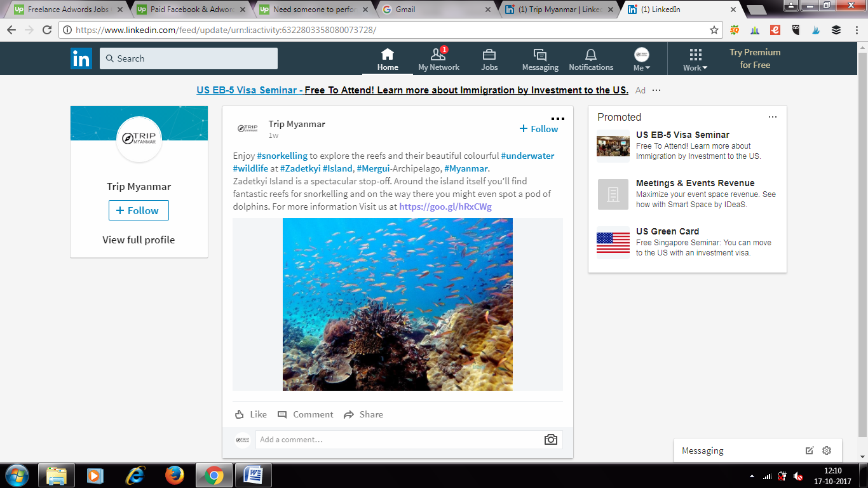Click the camera icon in comment box
This screenshot has height=488, width=868.
(551, 440)
